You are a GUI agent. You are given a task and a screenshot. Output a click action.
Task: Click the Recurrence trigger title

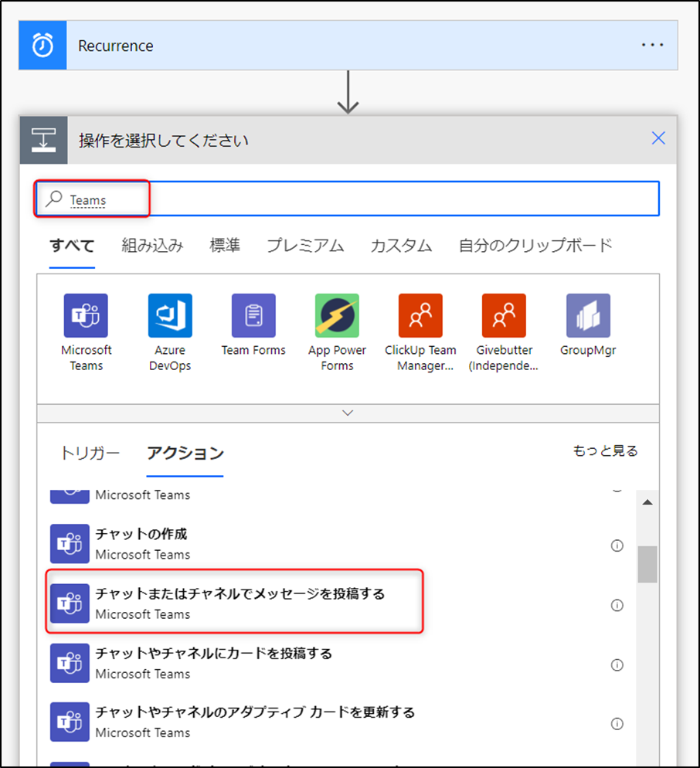pyautogui.click(x=116, y=46)
